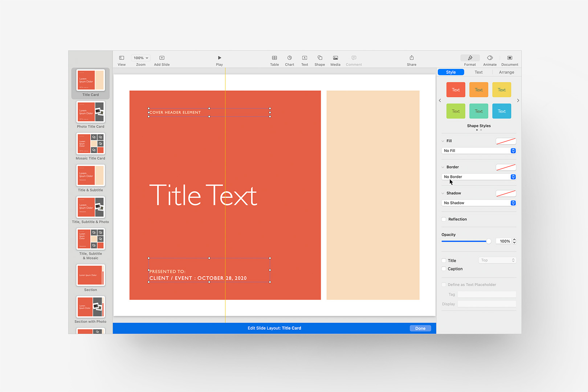The image size is (588, 392).
Task: Click the Play slideshow button
Action: [219, 58]
